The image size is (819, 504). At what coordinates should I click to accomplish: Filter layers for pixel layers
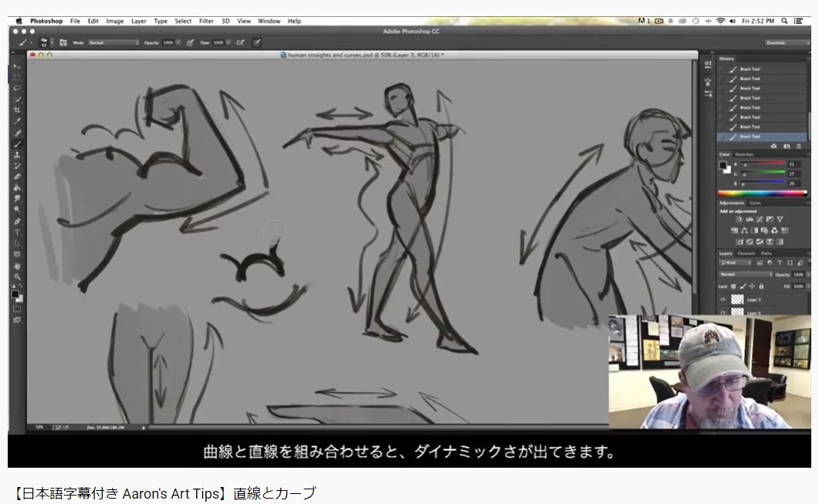760,263
